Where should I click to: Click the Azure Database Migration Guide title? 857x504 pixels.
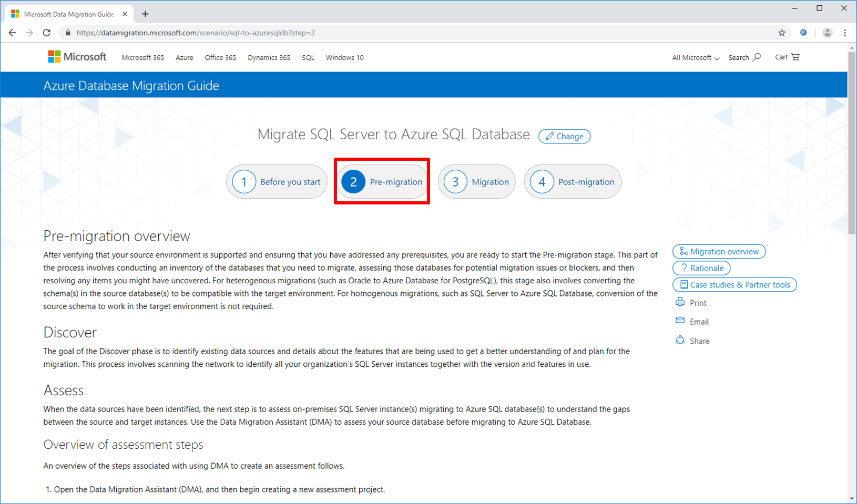click(x=131, y=86)
